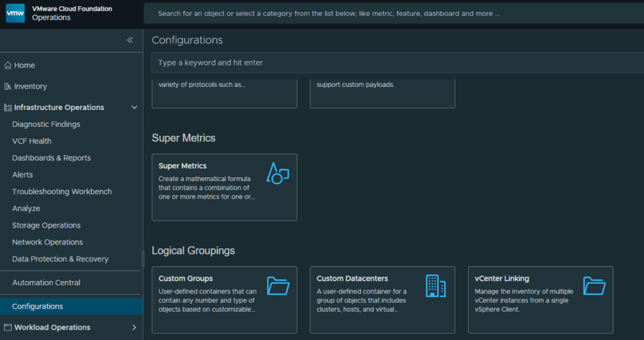Click the Workload Operations window icon

(8, 327)
